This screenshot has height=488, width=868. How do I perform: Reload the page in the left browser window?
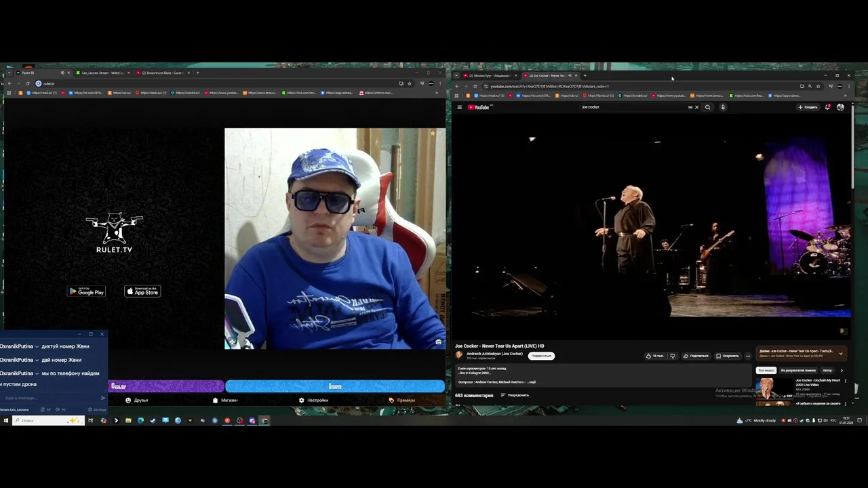tap(27, 83)
